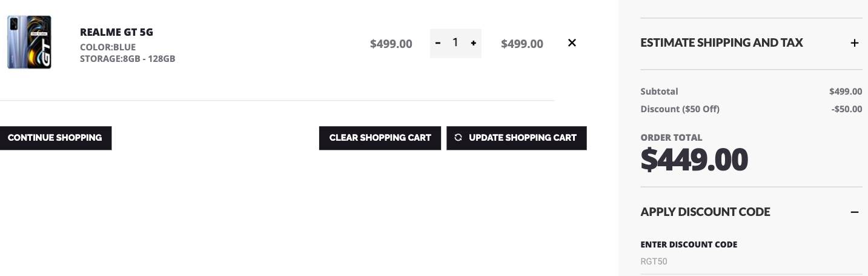Click the Storage: 8GB - 128GB option text
Image resolution: width=868 pixels, height=276 pixels.
[127, 59]
